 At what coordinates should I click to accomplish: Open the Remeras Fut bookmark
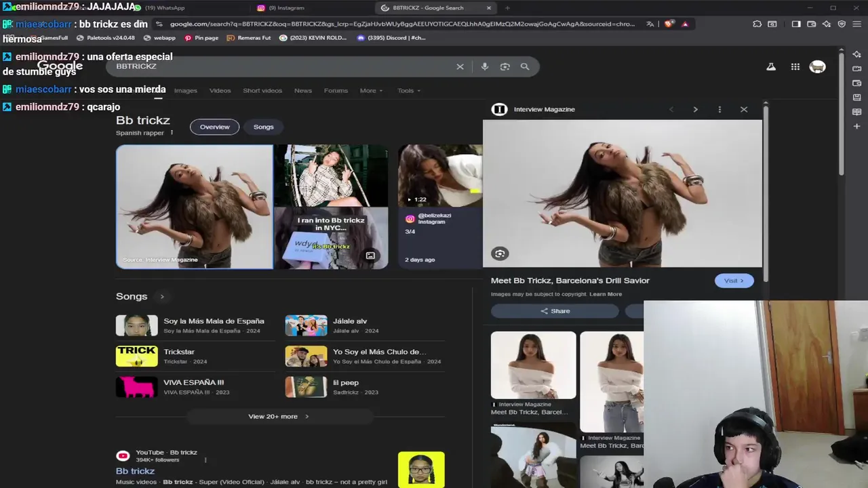248,38
